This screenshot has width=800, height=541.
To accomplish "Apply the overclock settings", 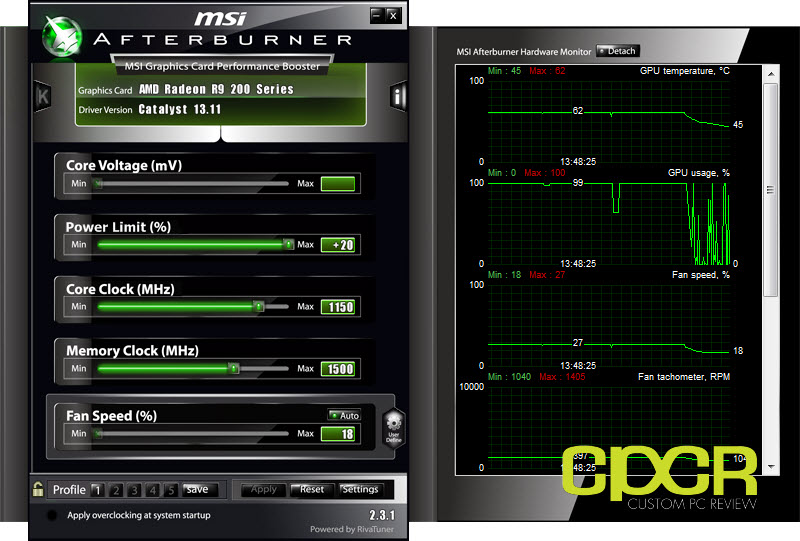I will (x=263, y=489).
